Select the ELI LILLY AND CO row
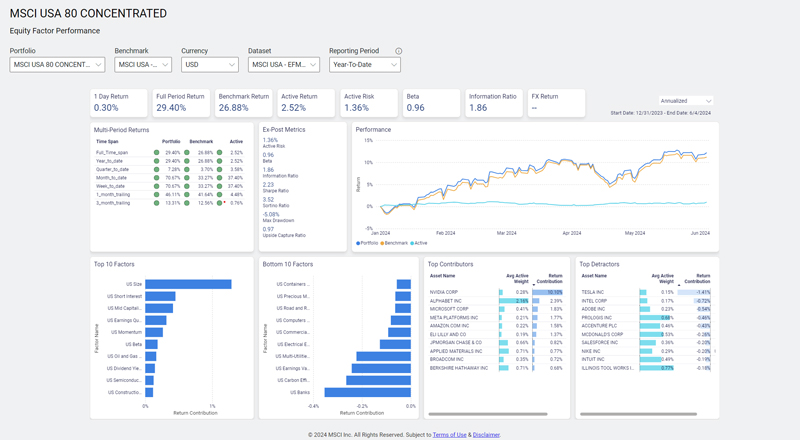This screenshot has width=800, height=440. click(496, 334)
